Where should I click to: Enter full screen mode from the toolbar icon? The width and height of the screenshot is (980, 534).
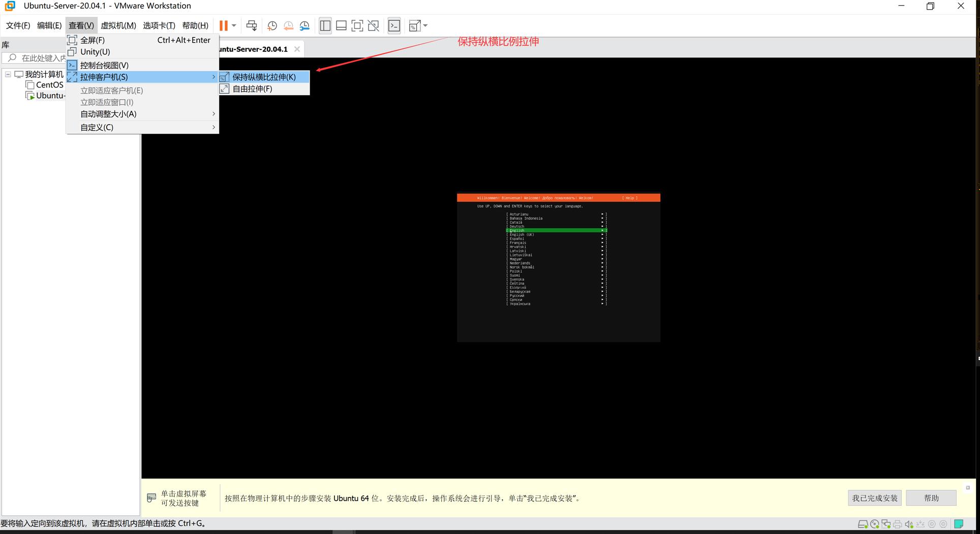pos(357,25)
